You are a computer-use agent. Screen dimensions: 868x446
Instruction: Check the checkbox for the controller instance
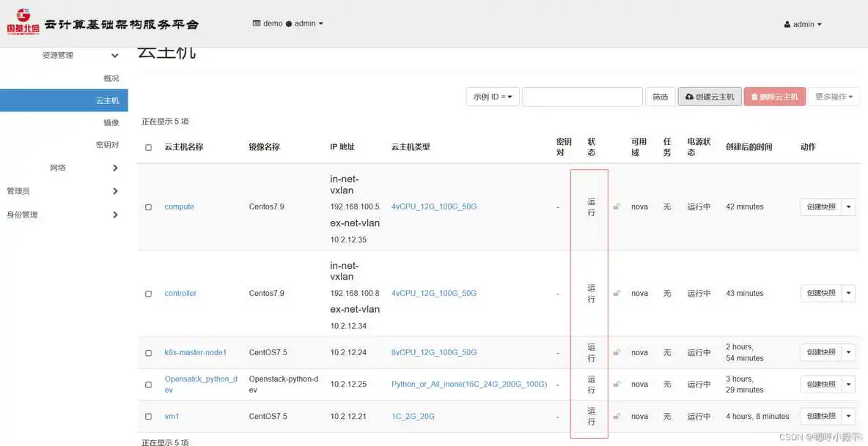click(x=147, y=293)
